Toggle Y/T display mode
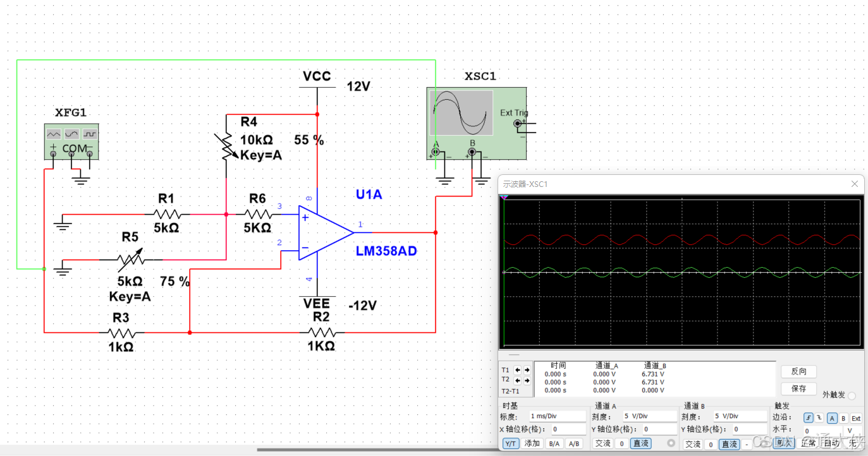The width and height of the screenshot is (868, 456). point(510,444)
